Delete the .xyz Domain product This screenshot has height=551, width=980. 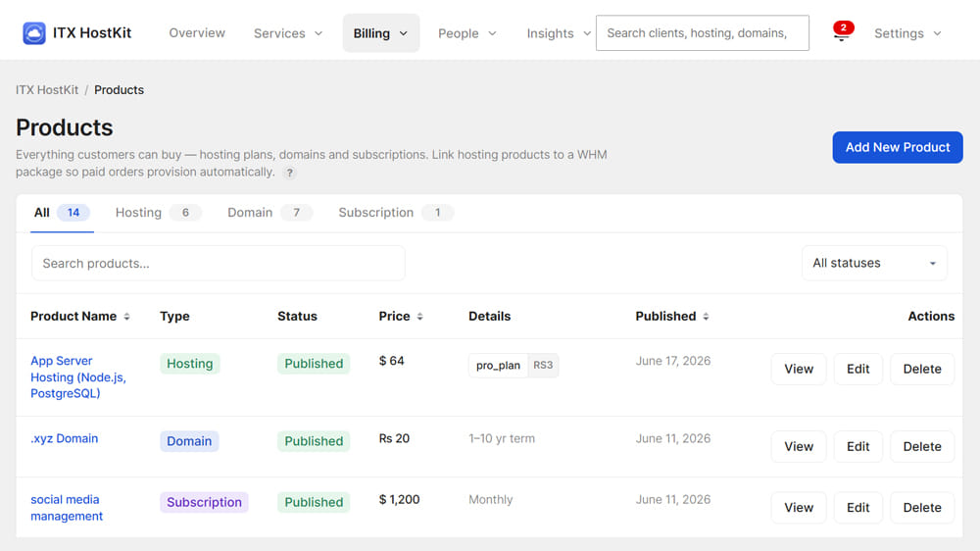tap(922, 446)
